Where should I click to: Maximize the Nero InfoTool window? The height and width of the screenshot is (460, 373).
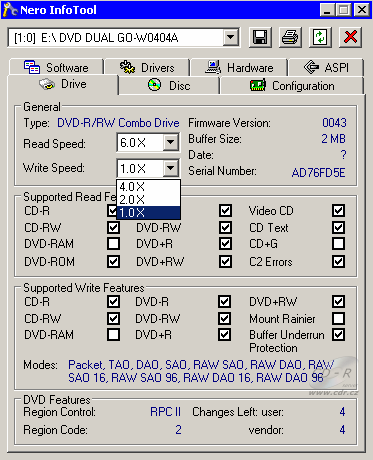(x=343, y=10)
